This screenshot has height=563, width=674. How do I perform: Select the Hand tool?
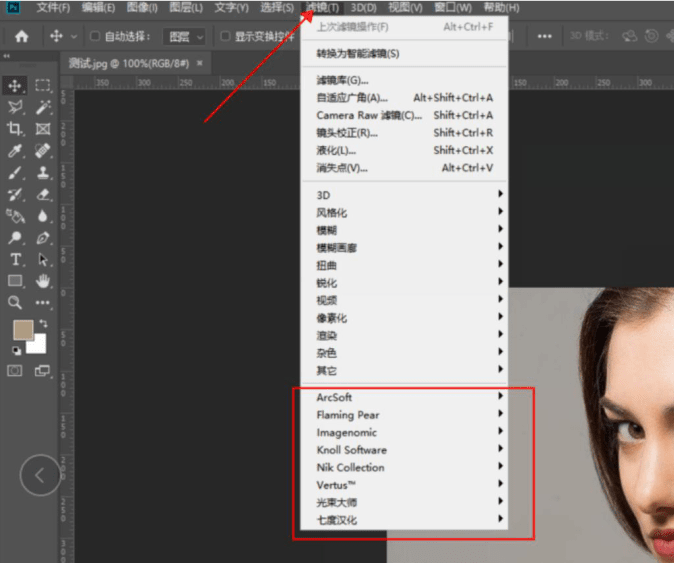(43, 281)
